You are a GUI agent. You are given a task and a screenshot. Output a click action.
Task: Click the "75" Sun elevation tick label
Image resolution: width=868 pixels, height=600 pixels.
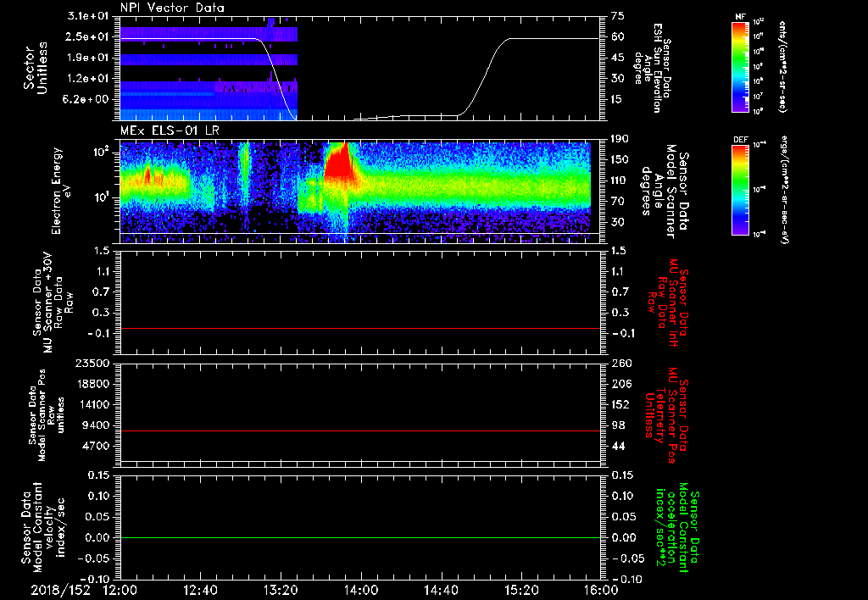(618, 16)
